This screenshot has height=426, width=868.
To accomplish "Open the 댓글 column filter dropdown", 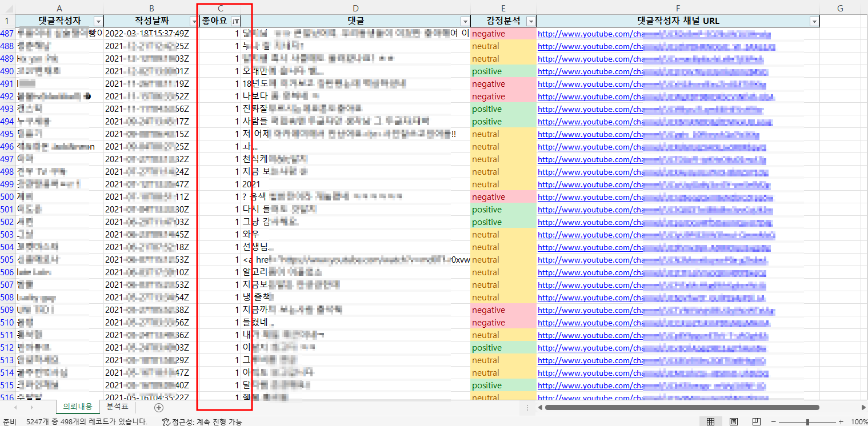I will click(x=465, y=21).
